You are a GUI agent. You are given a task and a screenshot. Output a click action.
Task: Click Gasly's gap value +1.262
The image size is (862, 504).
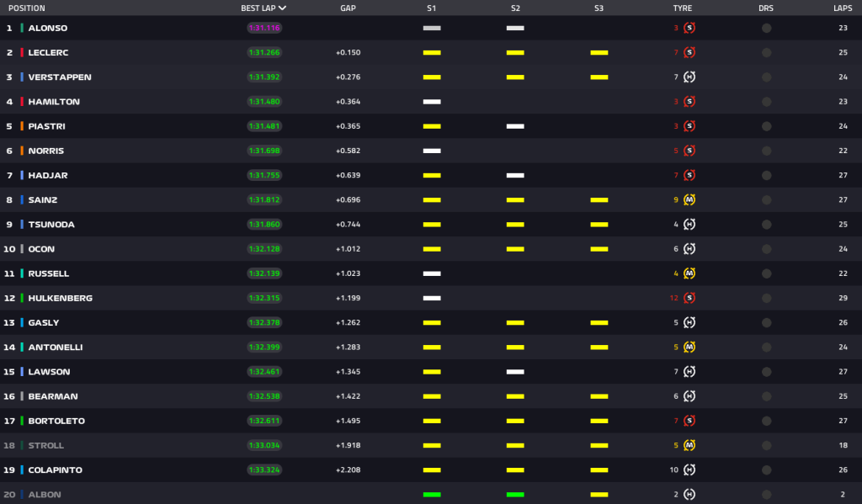tap(348, 322)
